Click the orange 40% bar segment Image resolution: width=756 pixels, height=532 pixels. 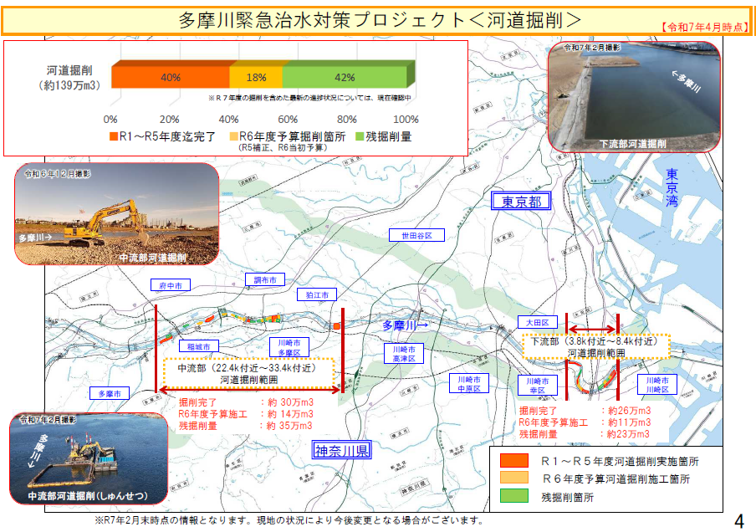tap(170, 77)
